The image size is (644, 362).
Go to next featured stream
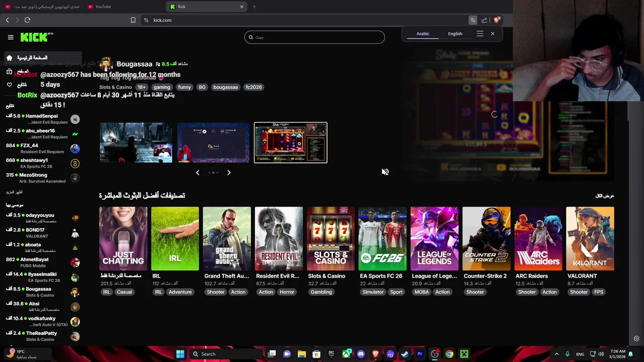229,172
